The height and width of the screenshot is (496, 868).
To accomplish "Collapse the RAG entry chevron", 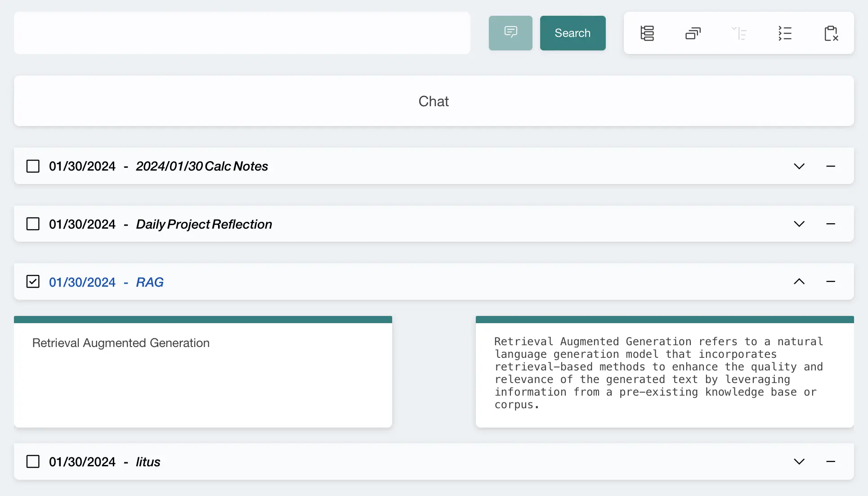I will (799, 281).
